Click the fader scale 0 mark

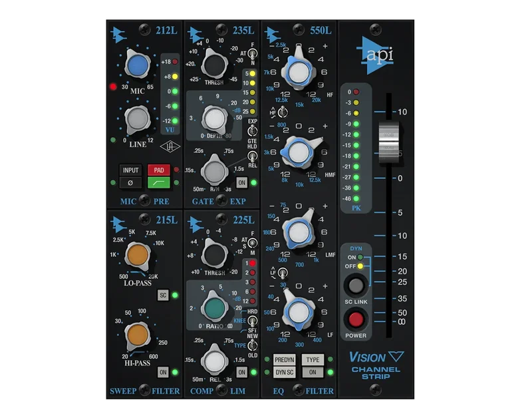point(400,178)
